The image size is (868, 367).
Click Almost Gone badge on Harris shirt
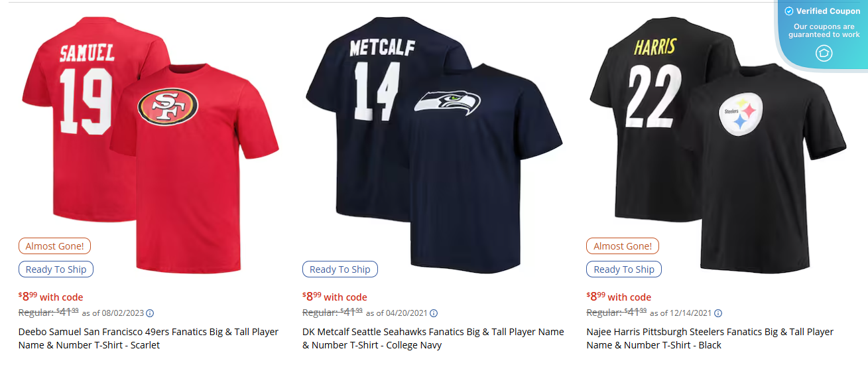pos(623,246)
